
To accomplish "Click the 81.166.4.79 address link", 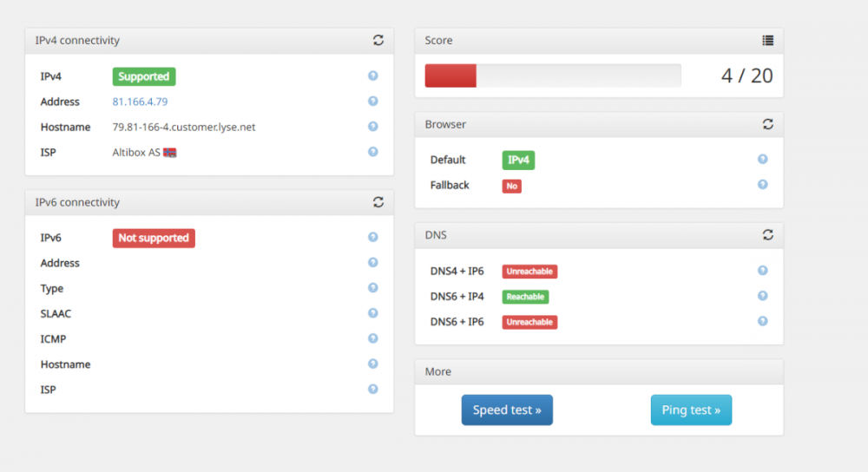I will [140, 102].
